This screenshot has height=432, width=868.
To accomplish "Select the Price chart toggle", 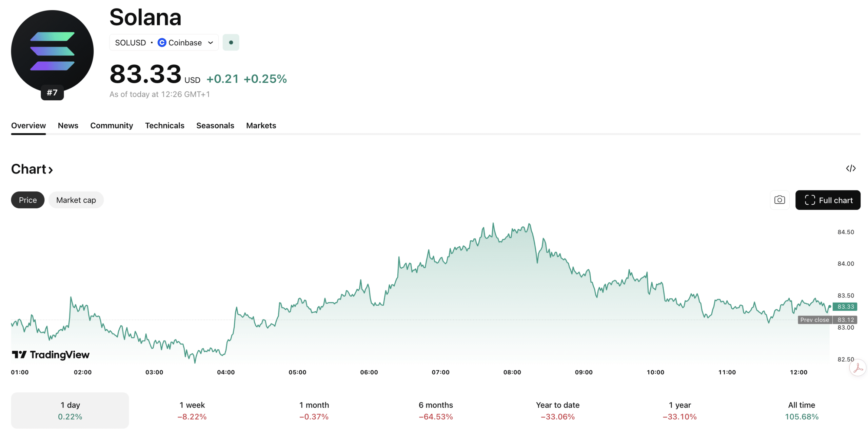I will 28,200.
